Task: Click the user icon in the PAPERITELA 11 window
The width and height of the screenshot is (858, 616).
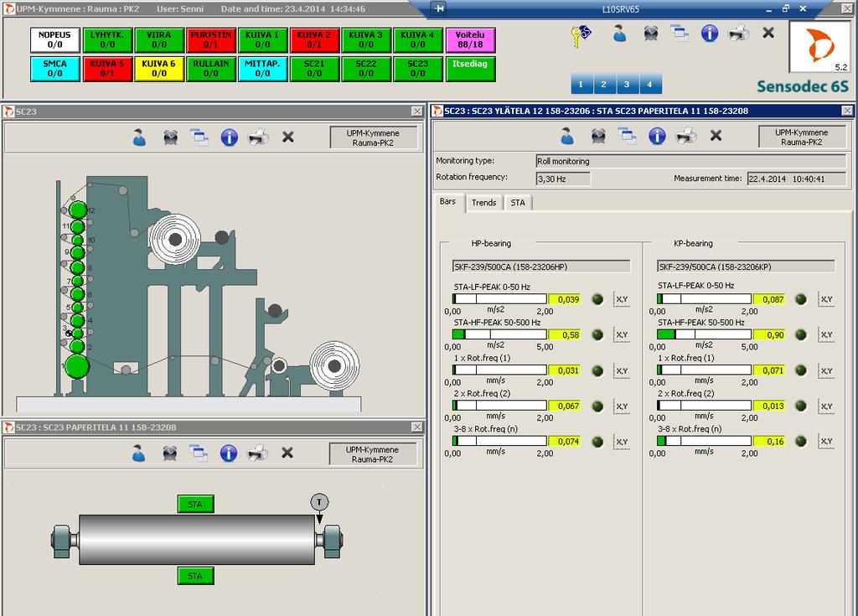Action: click(x=139, y=453)
